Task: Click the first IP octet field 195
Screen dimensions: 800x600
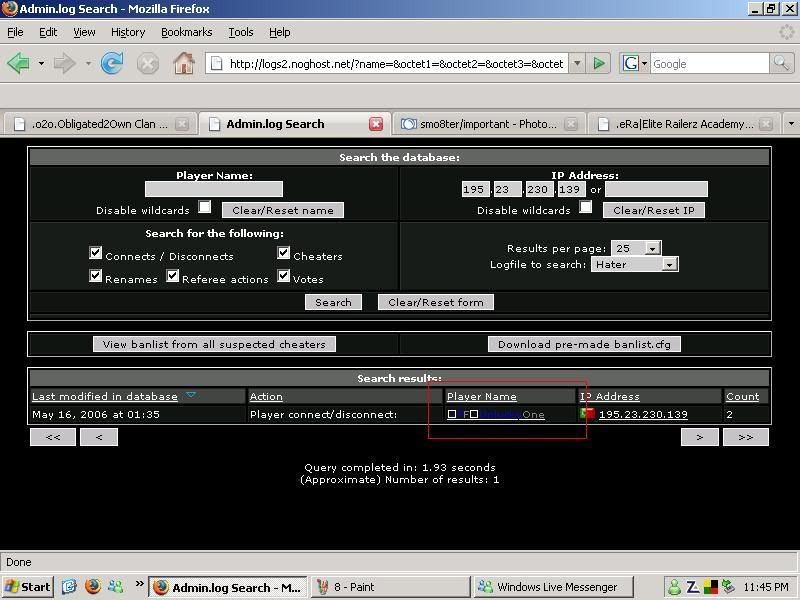Action: point(475,189)
